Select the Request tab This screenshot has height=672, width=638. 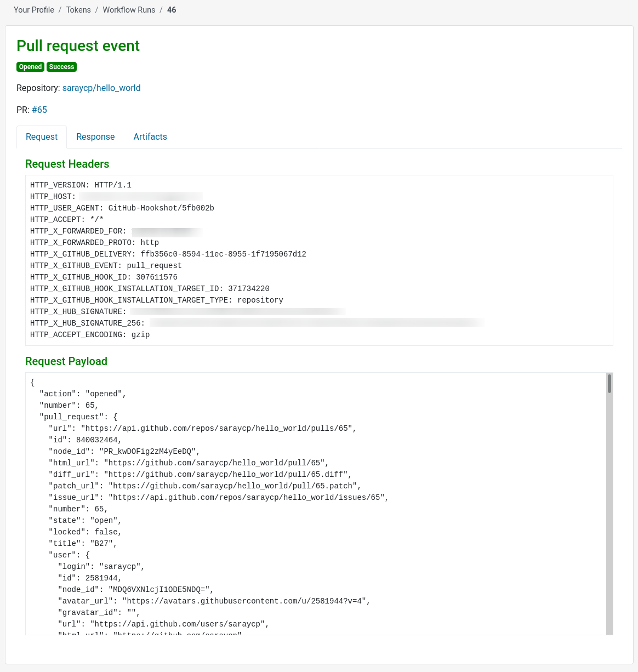point(42,136)
